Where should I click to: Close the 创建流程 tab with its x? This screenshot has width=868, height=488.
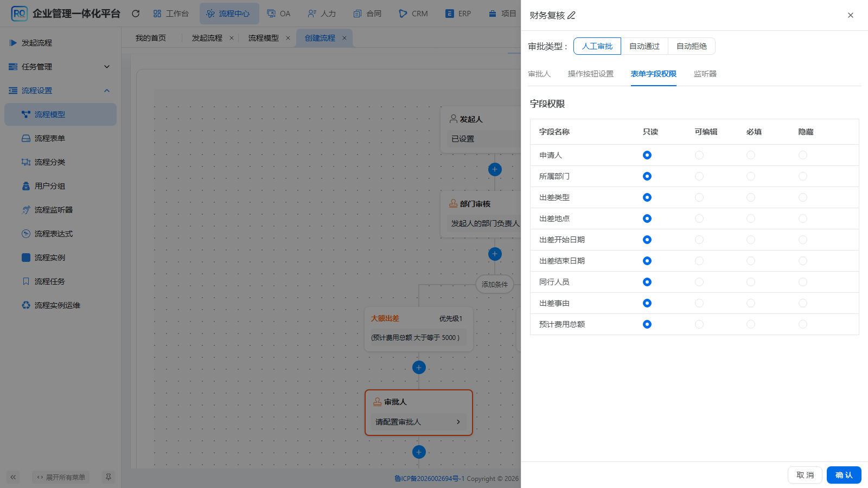click(x=344, y=38)
